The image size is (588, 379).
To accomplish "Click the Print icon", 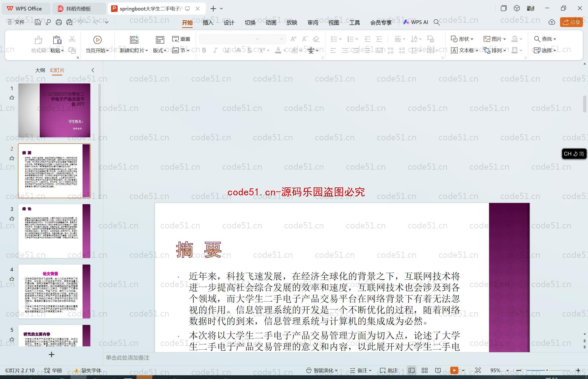I will click(x=59, y=22).
